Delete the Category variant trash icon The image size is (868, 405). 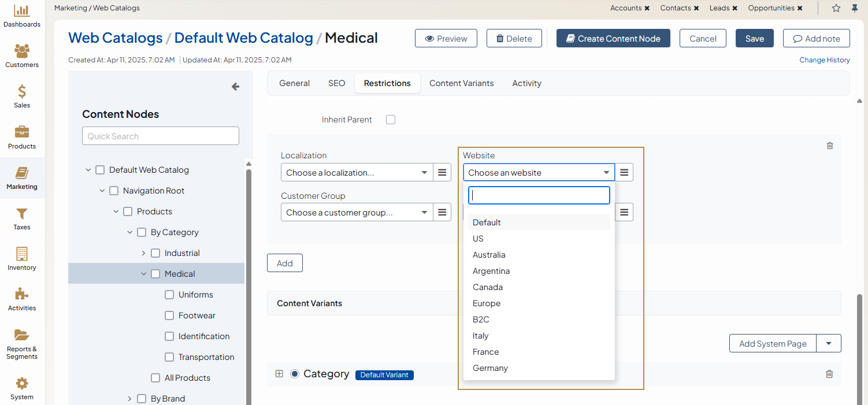point(829,374)
